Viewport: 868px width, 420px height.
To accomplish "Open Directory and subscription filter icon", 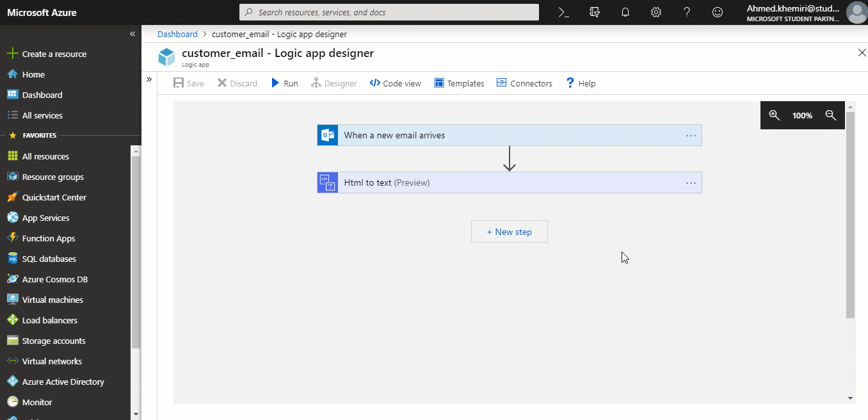I will click(x=595, y=12).
